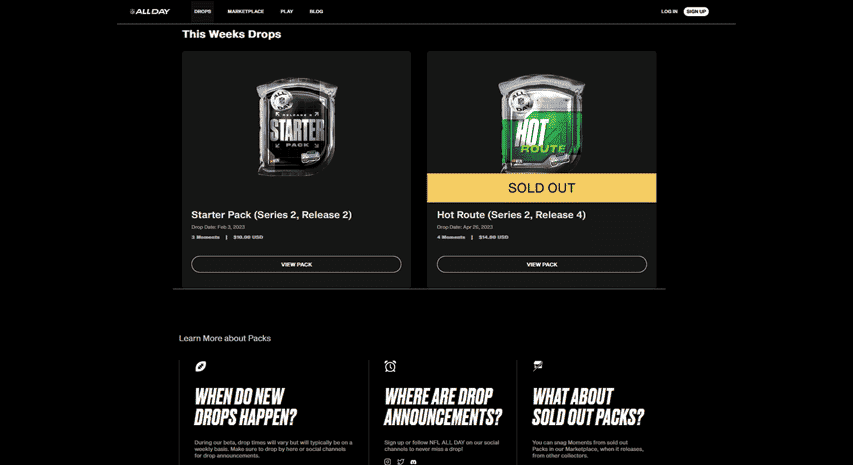Open the Hot Route Series 2 title
This screenshot has height=465, width=853.
pos(511,215)
